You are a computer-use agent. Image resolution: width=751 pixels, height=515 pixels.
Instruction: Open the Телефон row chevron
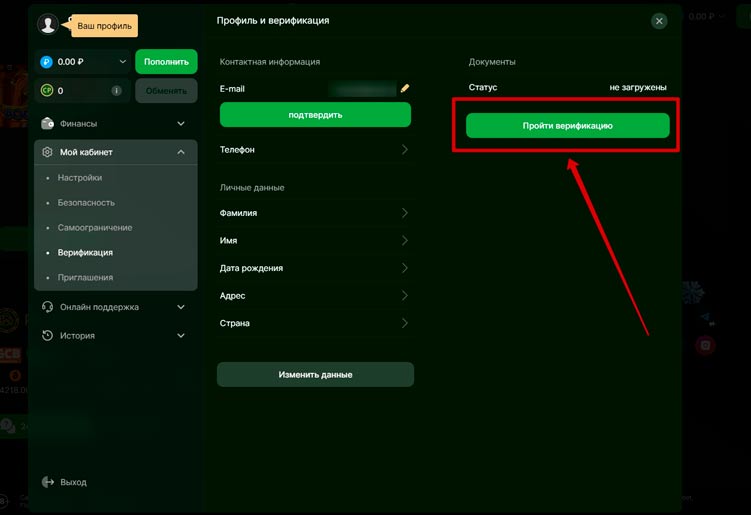tap(405, 149)
